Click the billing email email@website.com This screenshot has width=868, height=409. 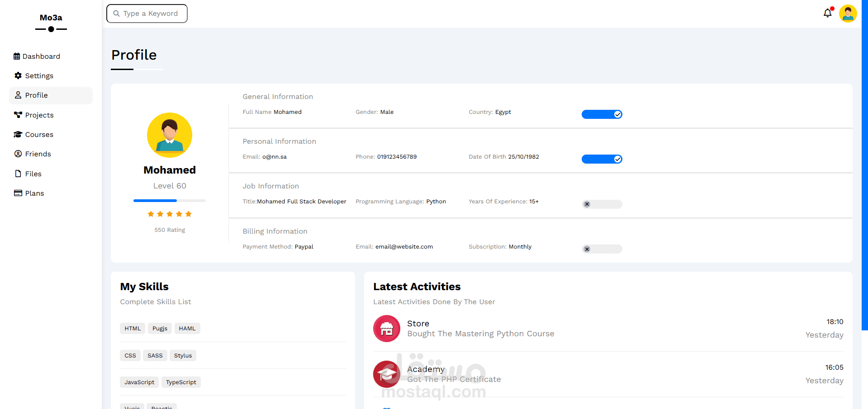[404, 247]
